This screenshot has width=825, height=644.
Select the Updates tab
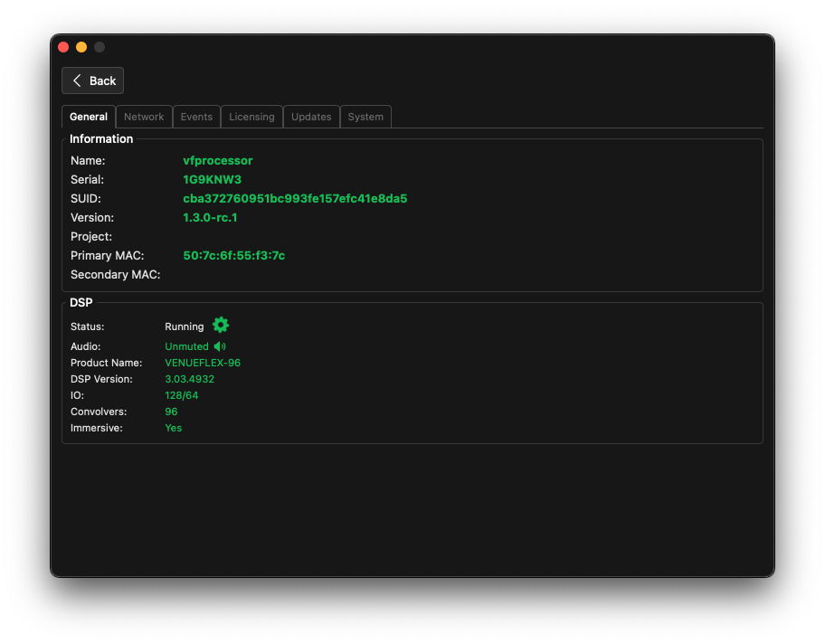pos(311,117)
